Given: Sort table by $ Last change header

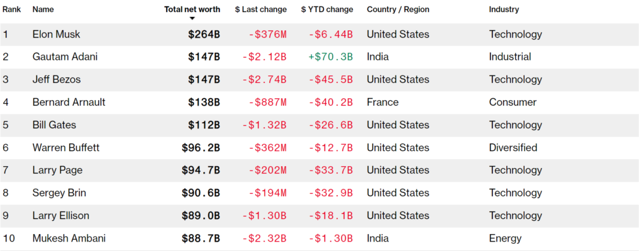Looking at the screenshot, I should (261, 9).
